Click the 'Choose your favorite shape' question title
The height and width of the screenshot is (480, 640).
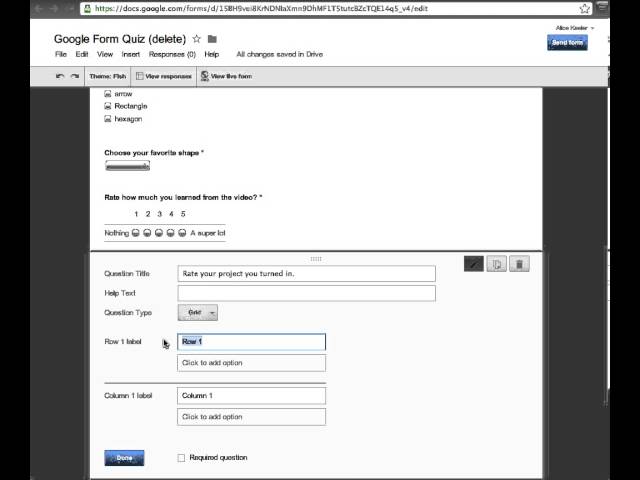(154, 153)
